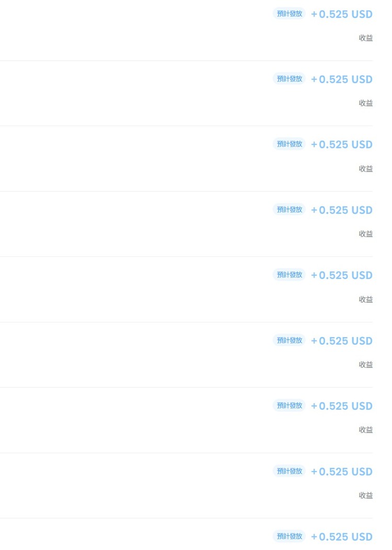Select the 收益 label in the second row
392x550 pixels.
click(x=365, y=103)
